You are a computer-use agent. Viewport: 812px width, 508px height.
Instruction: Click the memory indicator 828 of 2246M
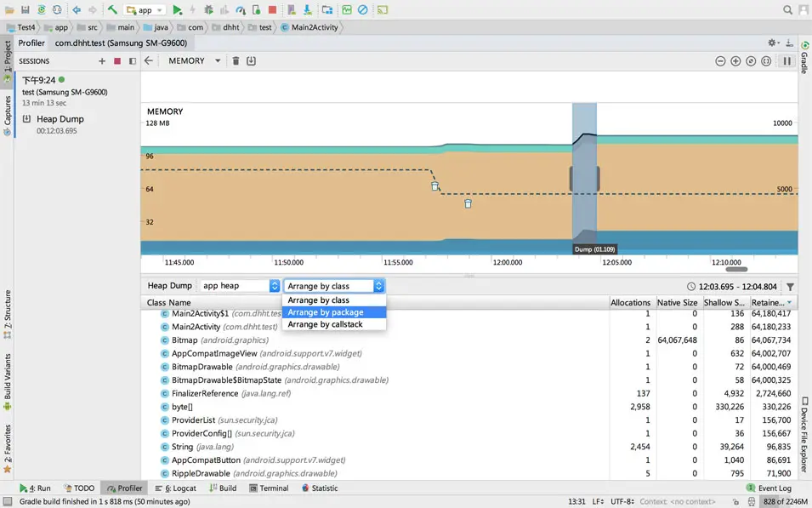pyautogui.click(x=785, y=501)
